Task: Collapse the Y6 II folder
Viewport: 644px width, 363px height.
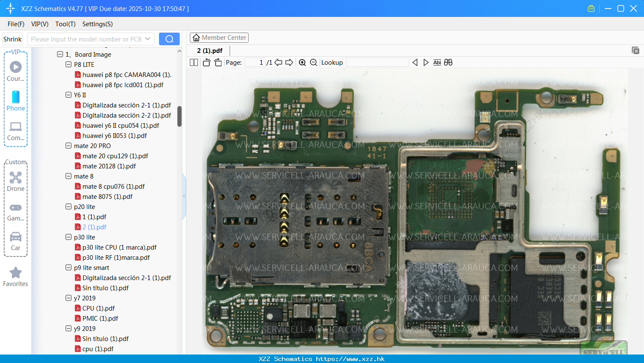Action: point(69,95)
